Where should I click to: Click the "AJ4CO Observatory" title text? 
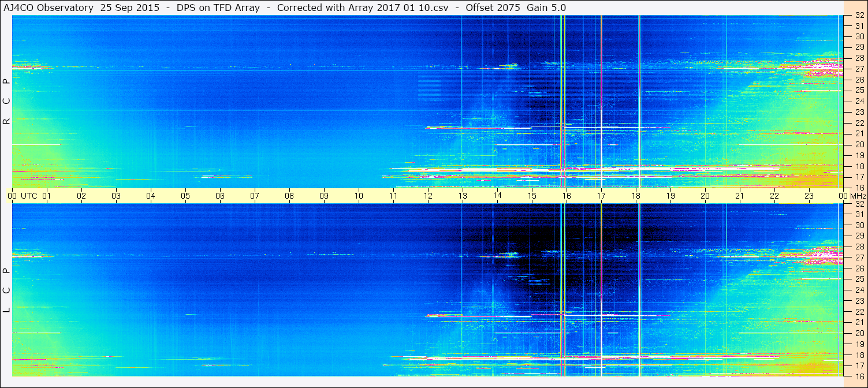48,8
